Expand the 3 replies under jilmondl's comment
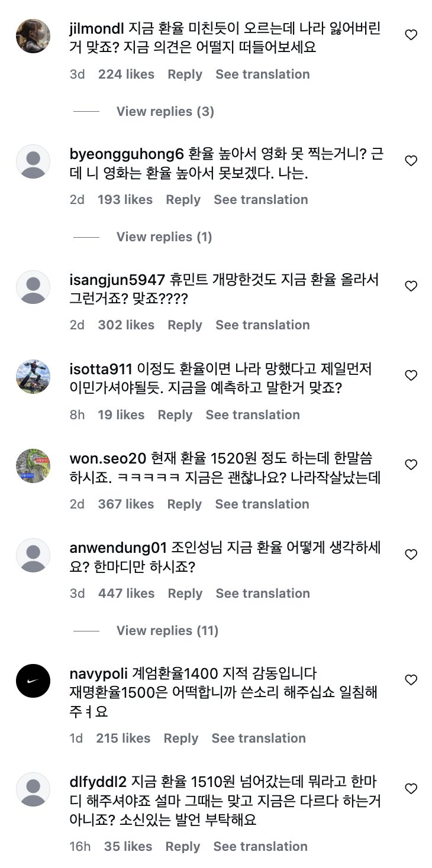432x868 pixels. (x=165, y=111)
